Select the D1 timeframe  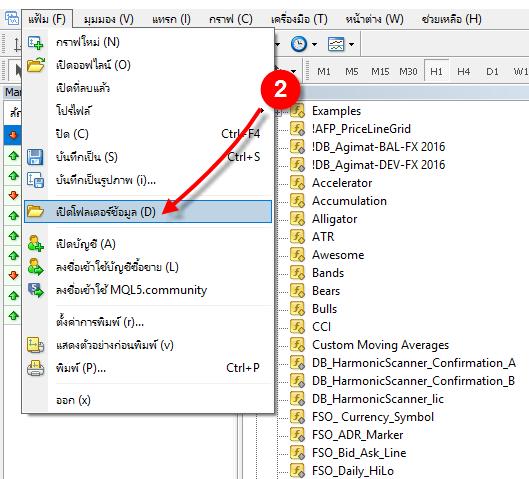tap(492, 72)
